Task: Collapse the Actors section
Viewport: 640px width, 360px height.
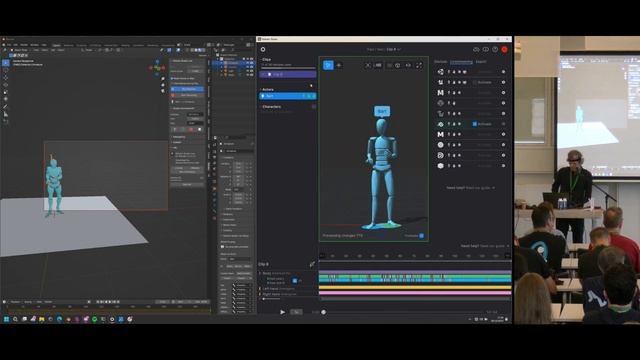Action: (x=261, y=89)
